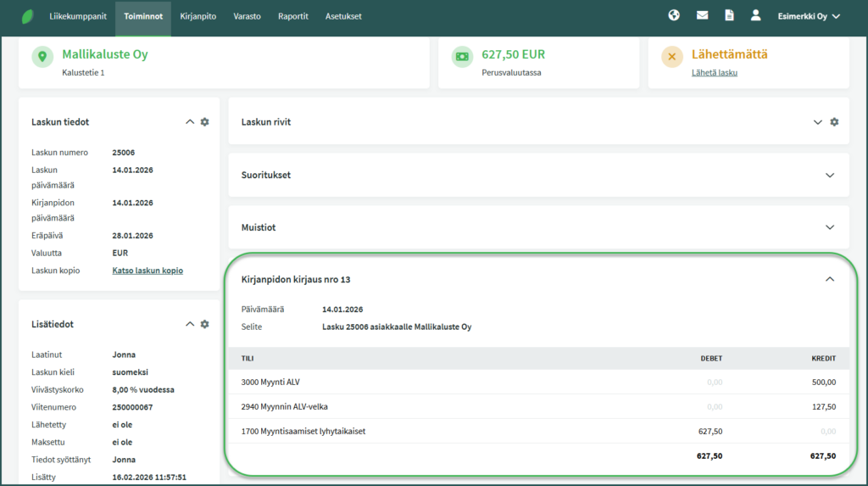Open Laskun rivit gear settings
Image resolution: width=868 pixels, height=486 pixels.
click(834, 122)
